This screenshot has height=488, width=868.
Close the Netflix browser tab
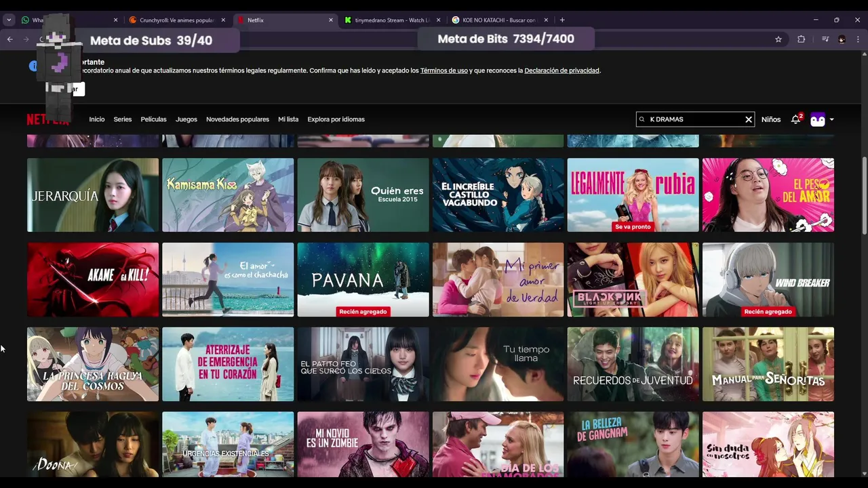pyautogui.click(x=331, y=20)
